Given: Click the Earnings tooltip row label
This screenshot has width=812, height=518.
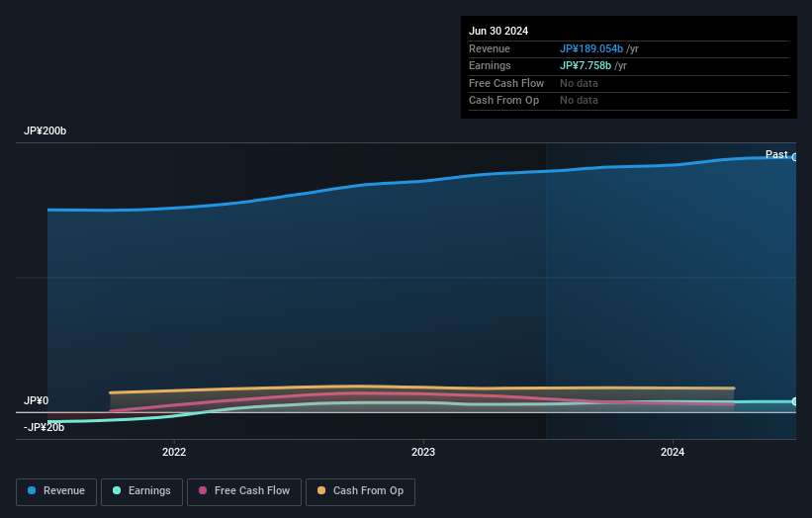Looking at the screenshot, I should [490, 65].
